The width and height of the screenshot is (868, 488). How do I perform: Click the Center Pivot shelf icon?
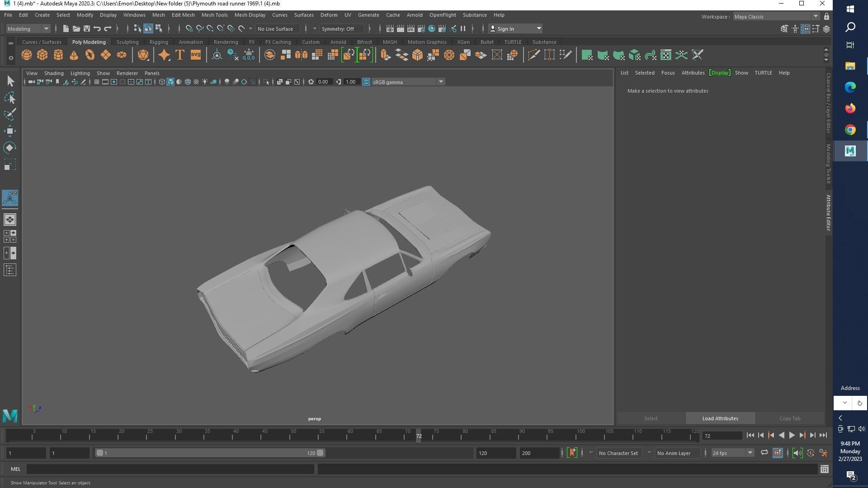point(217,55)
